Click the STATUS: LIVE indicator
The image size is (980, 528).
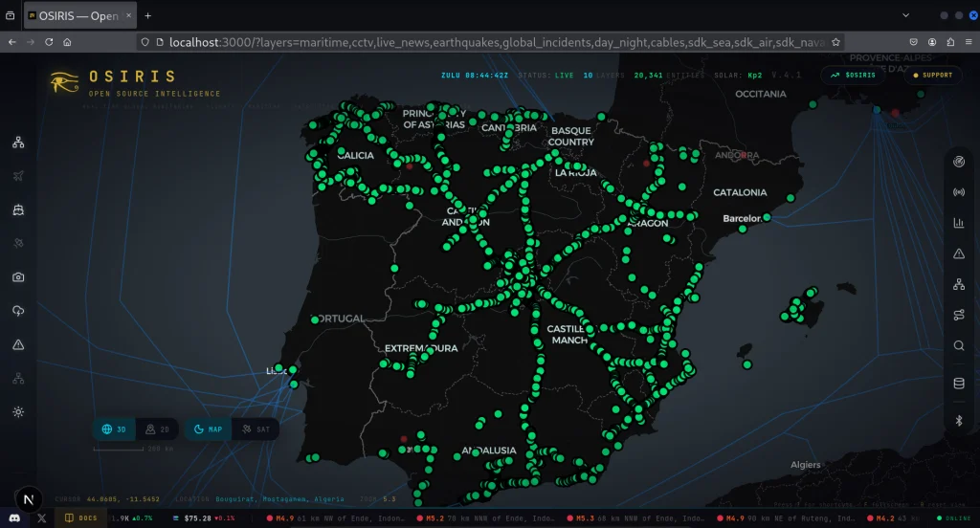click(x=546, y=75)
